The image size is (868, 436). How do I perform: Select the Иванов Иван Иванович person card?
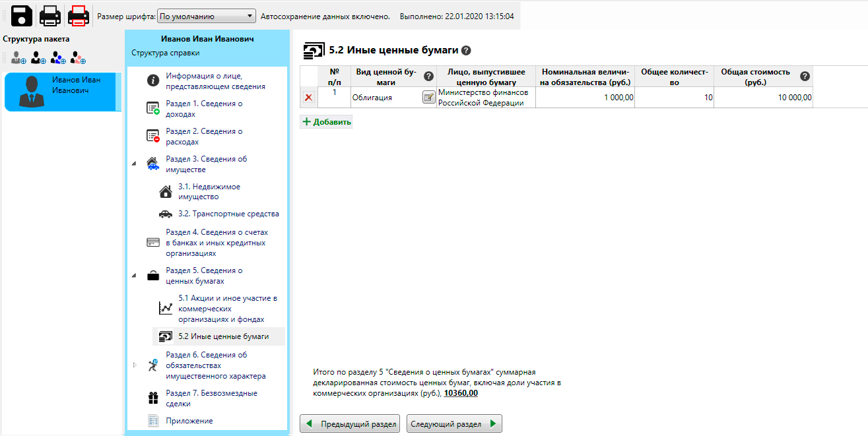point(63,92)
